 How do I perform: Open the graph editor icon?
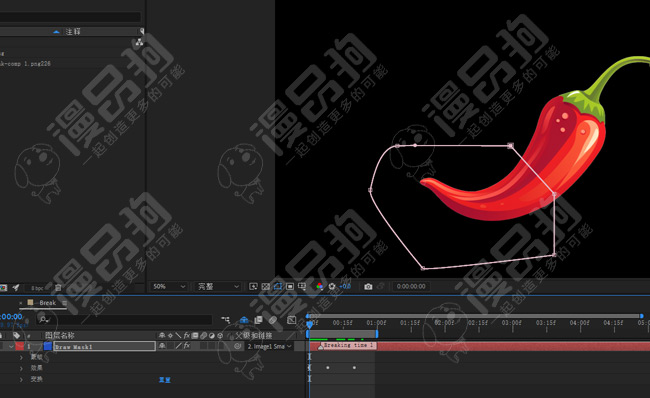pos(292,320)
